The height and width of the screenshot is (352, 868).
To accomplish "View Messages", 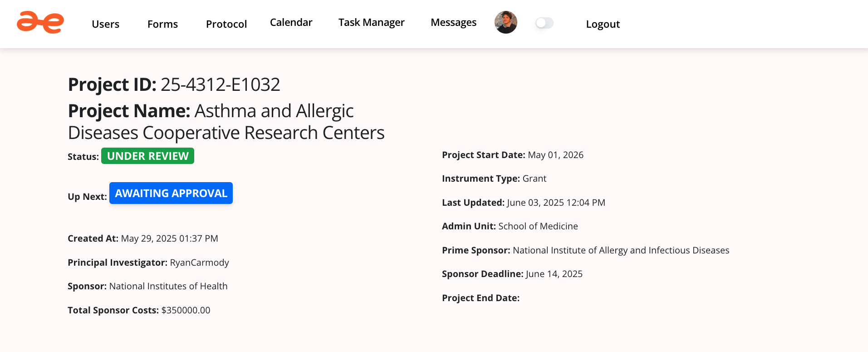I will point(453,23).
